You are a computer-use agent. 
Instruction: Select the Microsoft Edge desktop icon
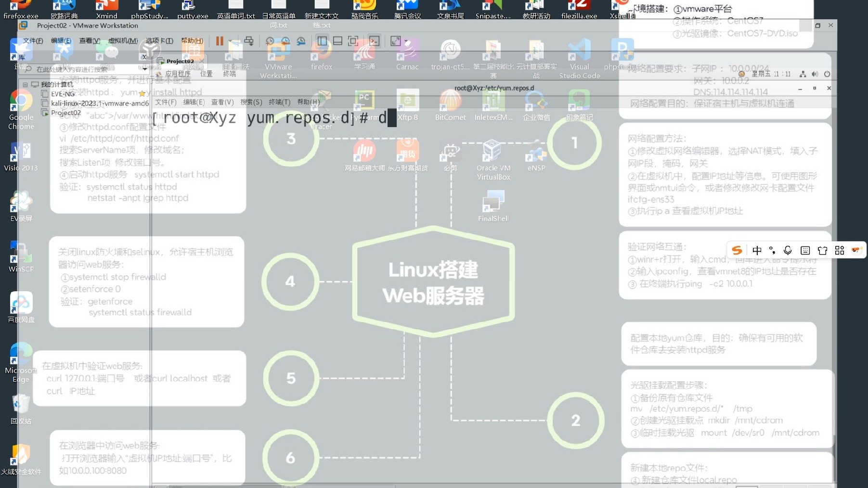point(21,362)
